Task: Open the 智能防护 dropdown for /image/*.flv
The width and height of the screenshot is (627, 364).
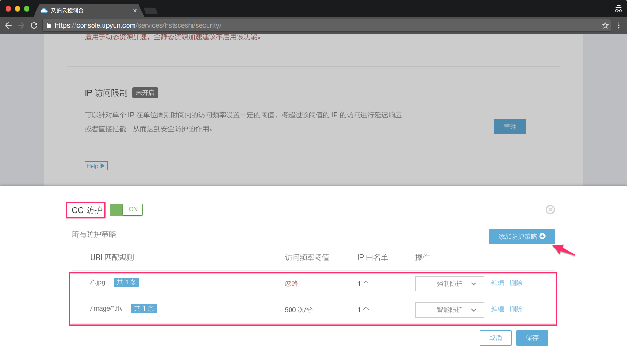Action: 449,310
